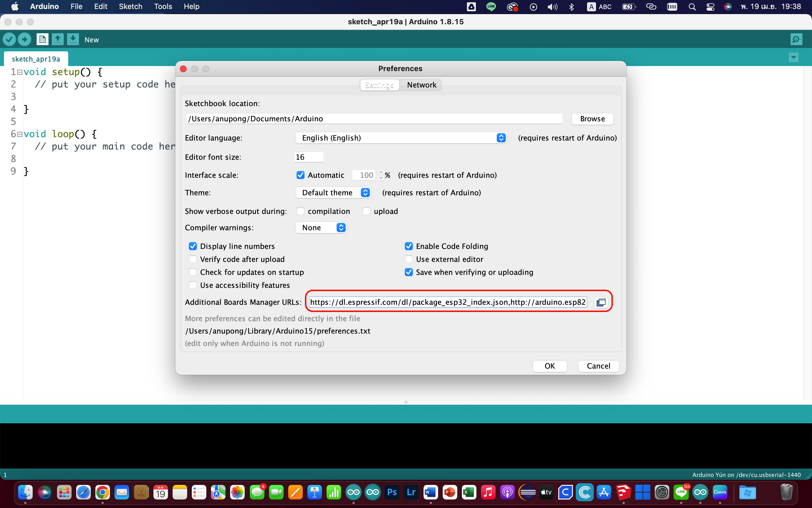Click the preferences.txt file path link
Image resolution: width=812 pixels, height=508 pixels.
(x=277, y=331)
